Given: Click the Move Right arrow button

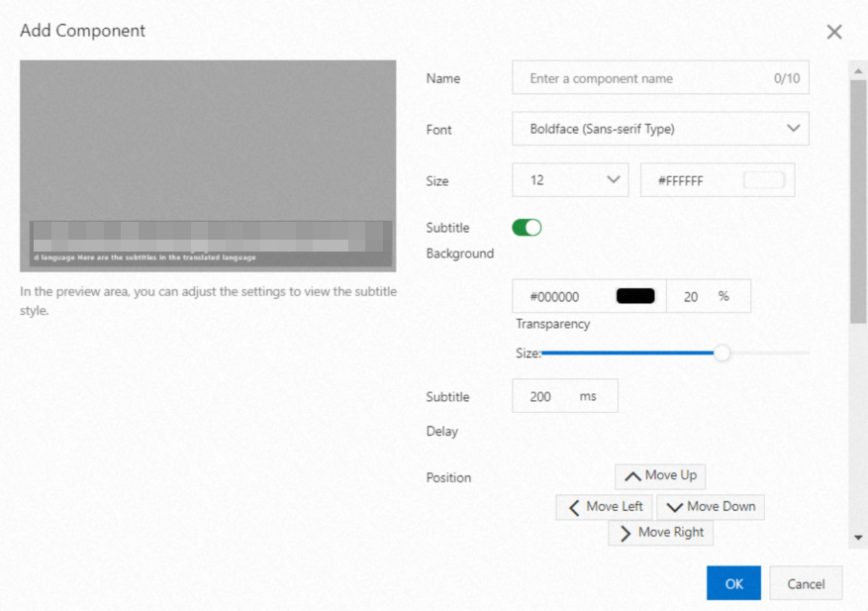Looking at the screenshot, I should [660, 533].
